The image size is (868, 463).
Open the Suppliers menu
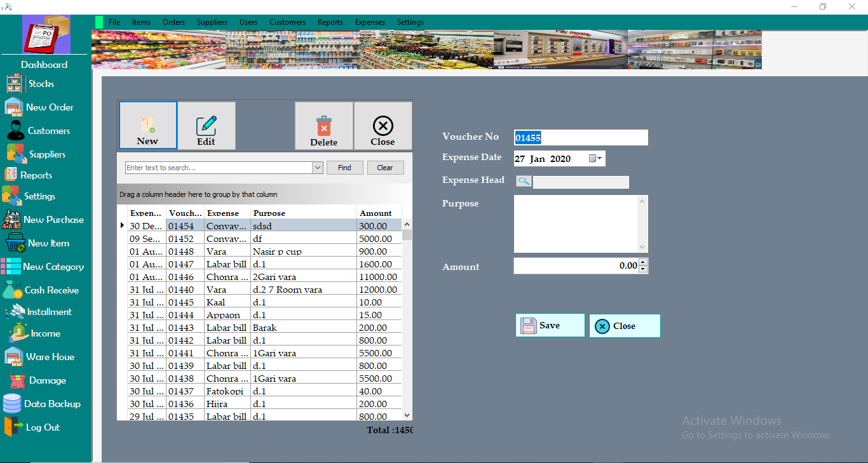click(x=212, y=22)
